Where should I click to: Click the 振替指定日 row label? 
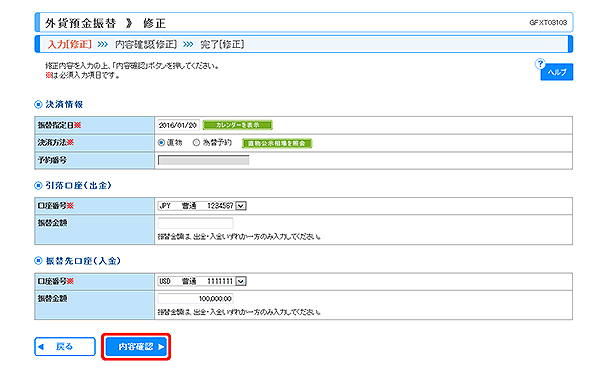(x=59, y=125)
